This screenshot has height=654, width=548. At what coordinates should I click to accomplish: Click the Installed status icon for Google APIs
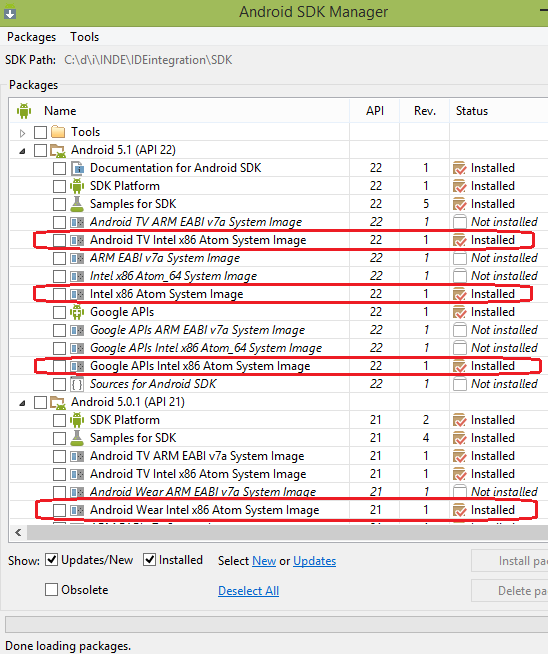[460, 312]
